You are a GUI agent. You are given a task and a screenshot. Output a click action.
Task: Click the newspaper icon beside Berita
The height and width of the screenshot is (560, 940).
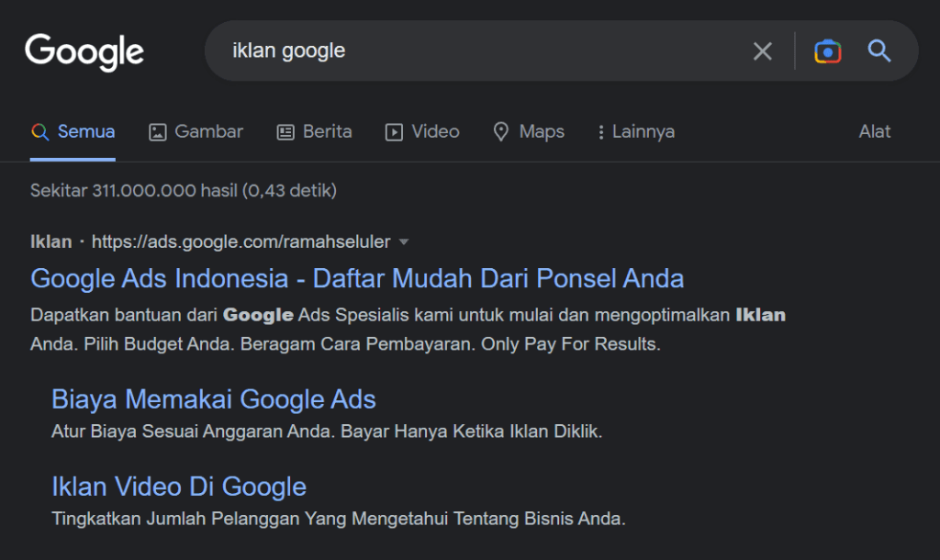(283, 131)
